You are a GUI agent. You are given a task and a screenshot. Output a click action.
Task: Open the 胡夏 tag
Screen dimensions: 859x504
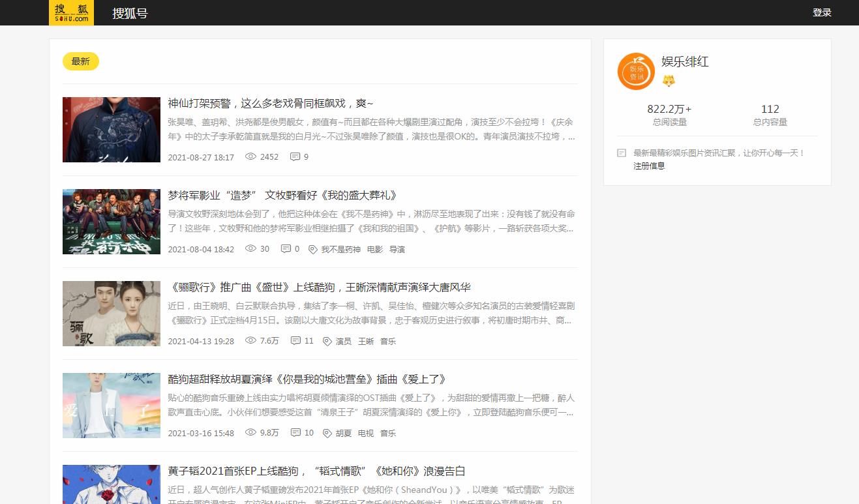click(x=344, y=433)
